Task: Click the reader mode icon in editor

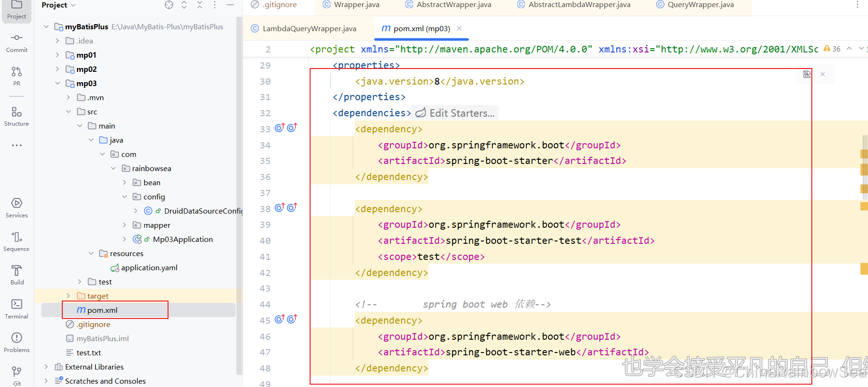Action: tap(807, 74)
